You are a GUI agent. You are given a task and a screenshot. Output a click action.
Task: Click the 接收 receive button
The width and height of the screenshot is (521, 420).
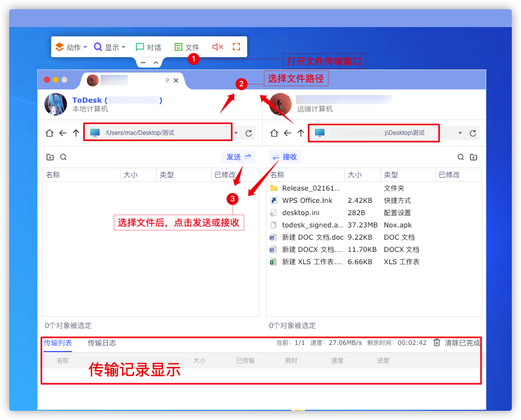(285, 157)
